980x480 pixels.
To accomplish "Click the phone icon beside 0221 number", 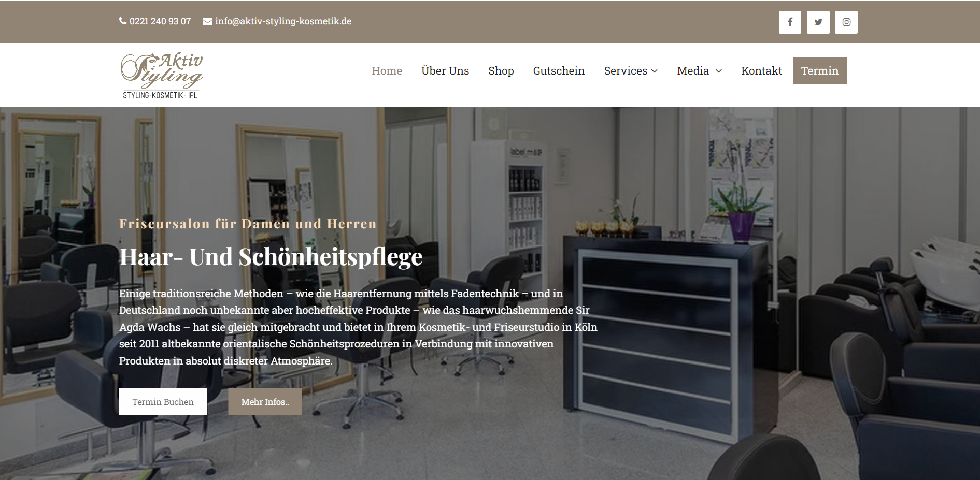I will (x=123, y=21).
